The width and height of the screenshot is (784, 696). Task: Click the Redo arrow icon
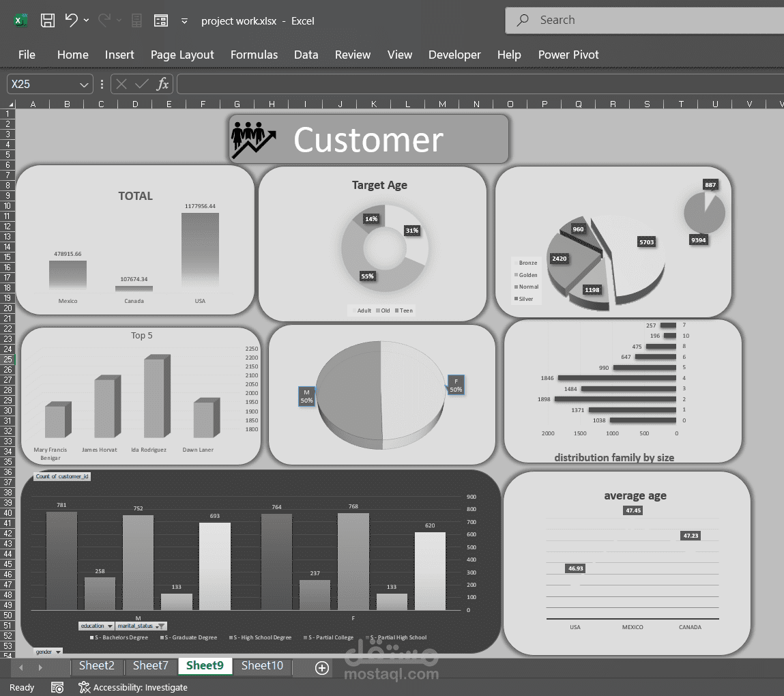pyautogui.click(x=104, y=20)
